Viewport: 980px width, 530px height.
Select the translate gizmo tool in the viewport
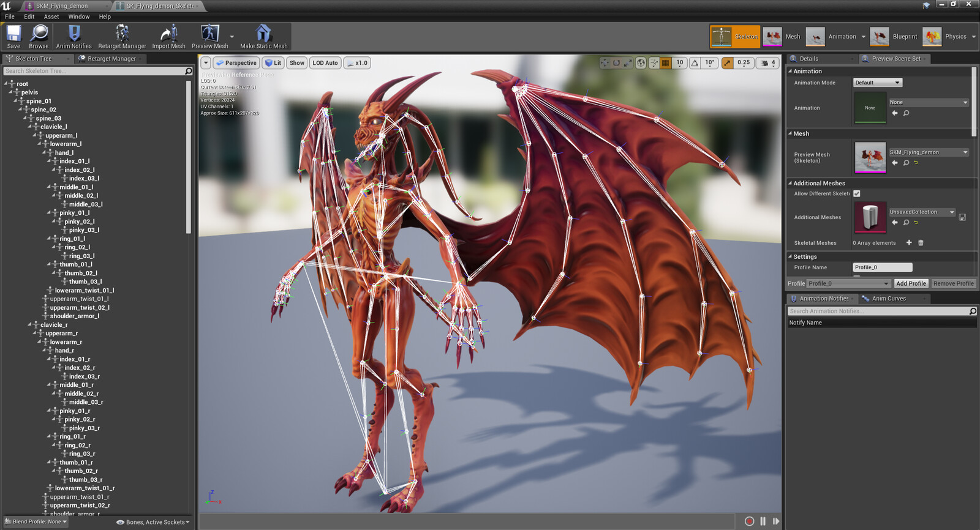(x=605, y=62)
